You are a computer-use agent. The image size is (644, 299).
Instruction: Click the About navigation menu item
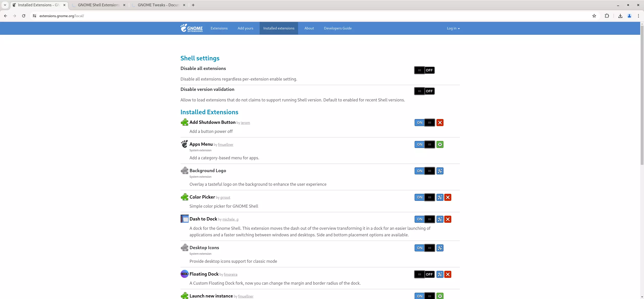click(309, 28)
